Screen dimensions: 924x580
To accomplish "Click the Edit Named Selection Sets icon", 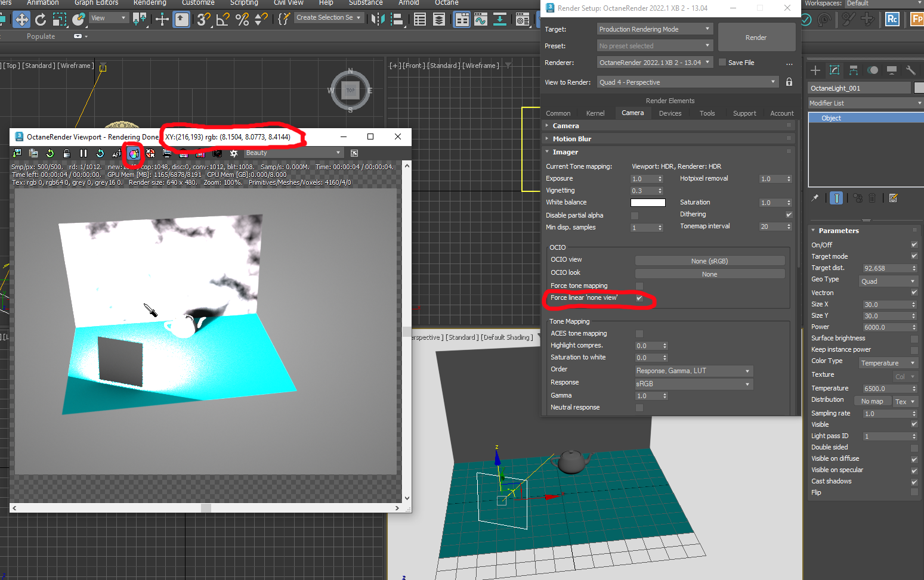I will [284, 20].
